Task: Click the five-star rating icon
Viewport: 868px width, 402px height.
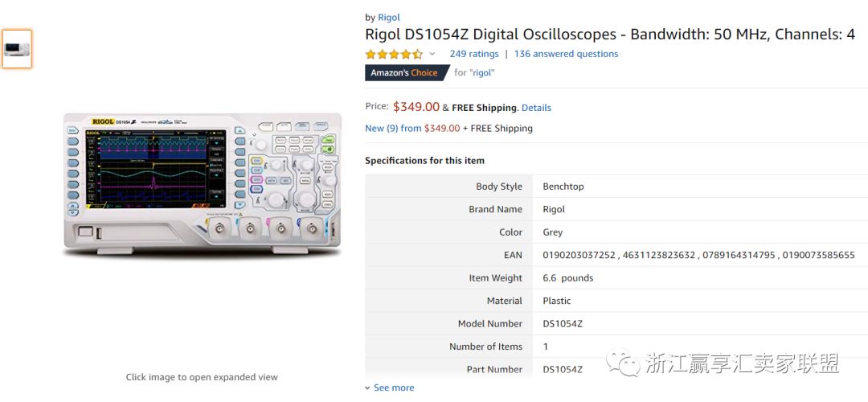Action: tap(394, 55)
